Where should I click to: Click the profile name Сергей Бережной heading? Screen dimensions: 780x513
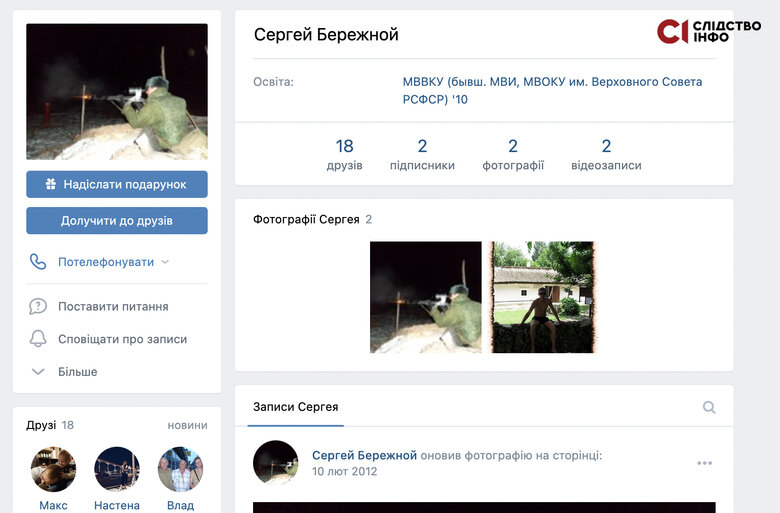coord(326,35)
